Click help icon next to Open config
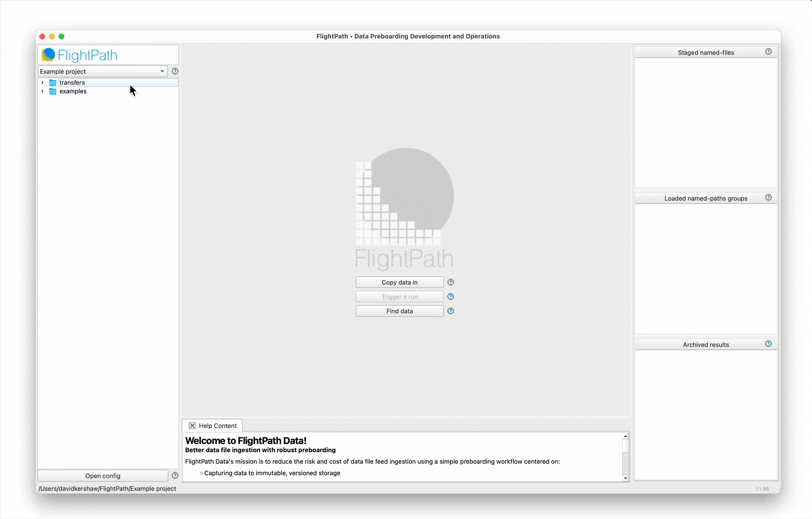 tap(175, 475)
